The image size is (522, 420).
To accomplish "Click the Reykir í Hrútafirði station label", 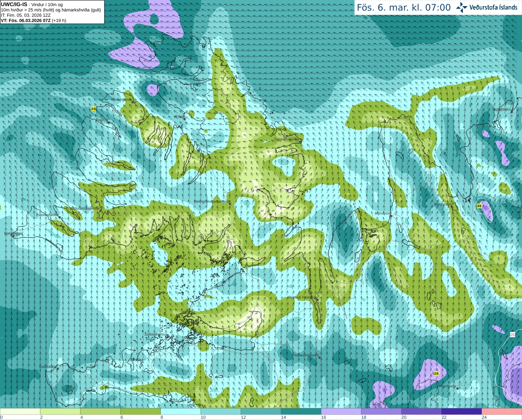I will click(303, 297).
